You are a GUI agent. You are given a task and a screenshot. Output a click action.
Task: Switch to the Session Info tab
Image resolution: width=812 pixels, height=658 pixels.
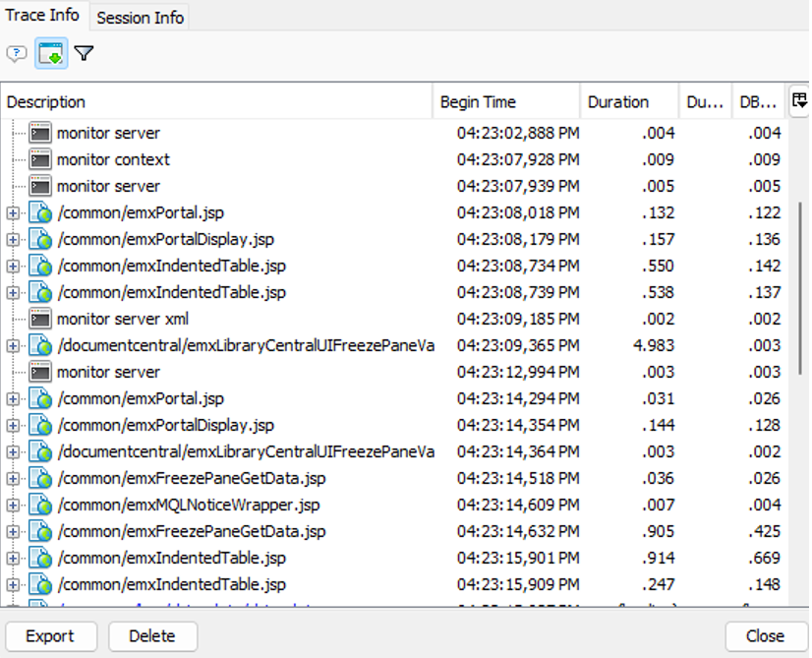tap(139, 17)
